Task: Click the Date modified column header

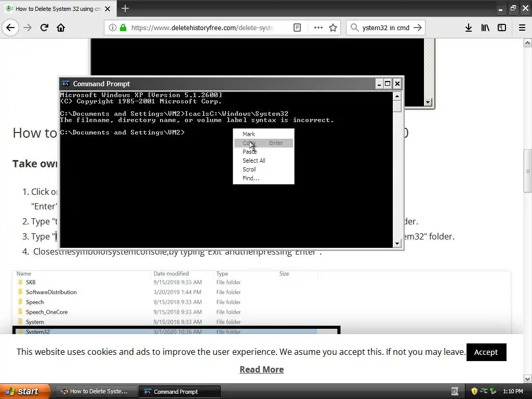Action: click(x=171, y=273)
